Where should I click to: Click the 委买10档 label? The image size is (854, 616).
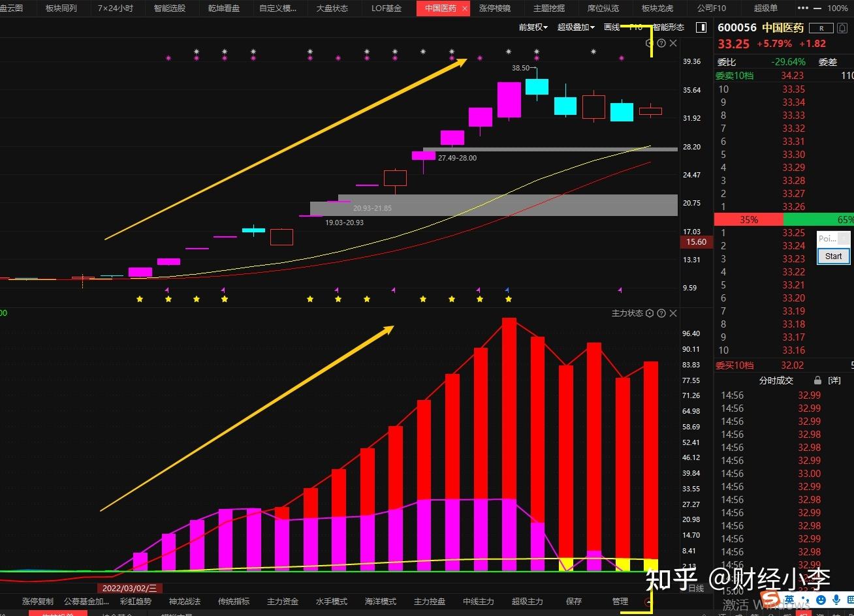coord(735,365)
